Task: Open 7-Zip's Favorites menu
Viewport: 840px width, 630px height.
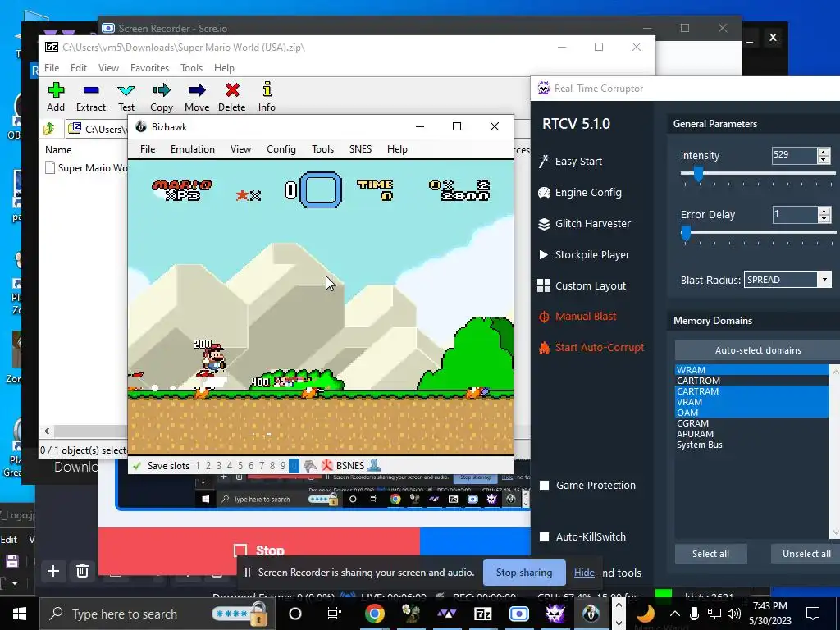Action: coord(149,68)
